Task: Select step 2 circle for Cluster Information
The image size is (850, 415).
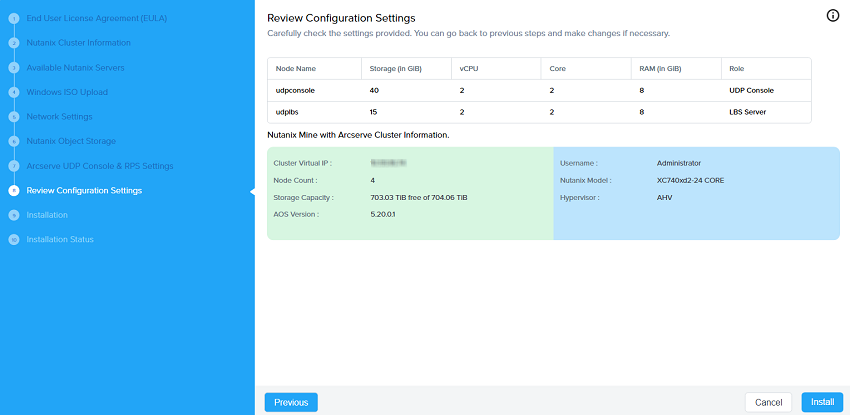Action: (14, 43)
